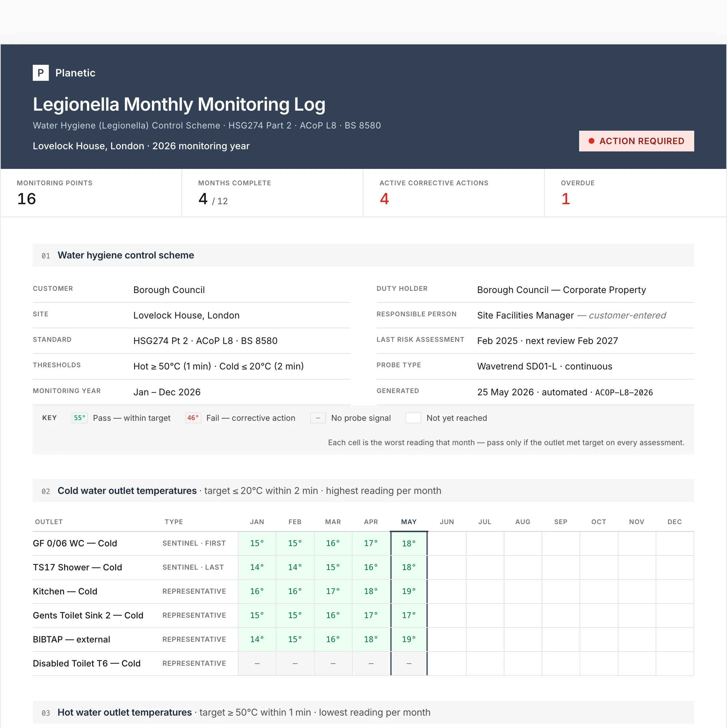The image size is (727, 728).
Task: Click the Customer value Borough Council
Action: click(x=169, y=290)
